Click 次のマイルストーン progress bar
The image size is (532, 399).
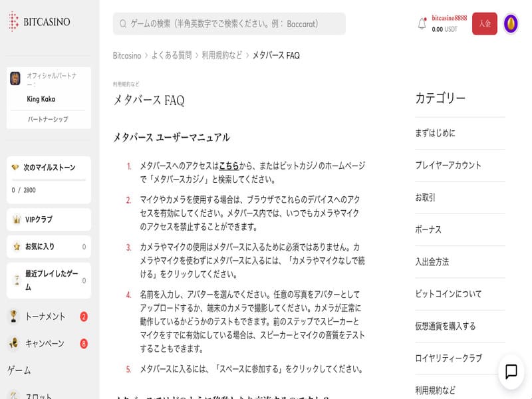point(49,180)
